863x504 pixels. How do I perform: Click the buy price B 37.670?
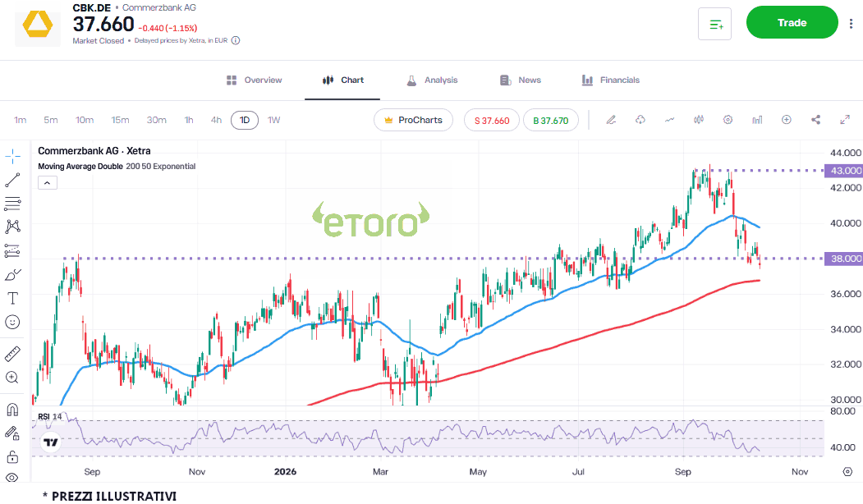pos(551,121)
